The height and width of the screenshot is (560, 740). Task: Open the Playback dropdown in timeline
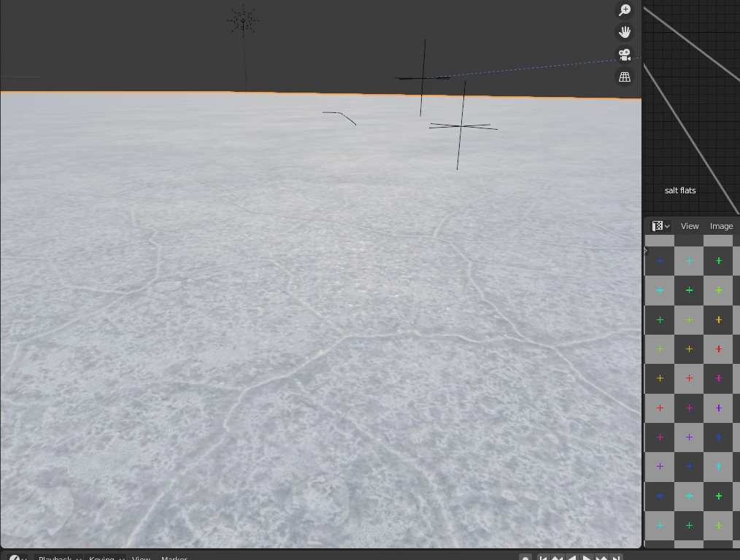[59, 558]
